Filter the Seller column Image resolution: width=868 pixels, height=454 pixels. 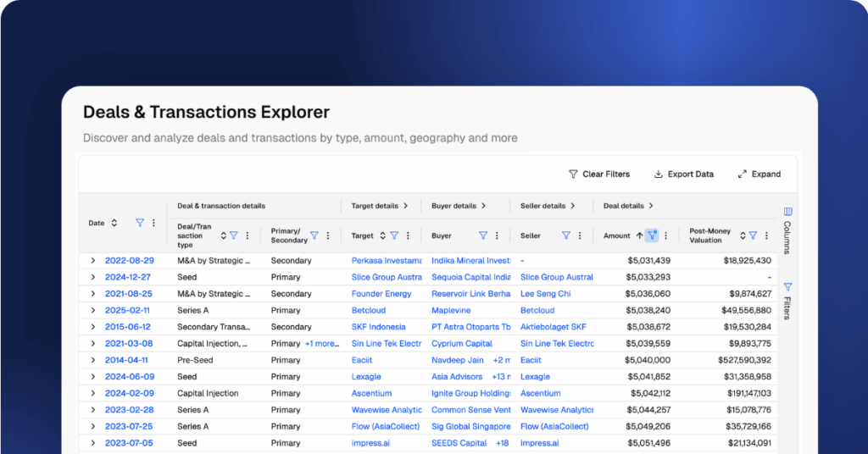pyautogui.click(x=565, y=235)
